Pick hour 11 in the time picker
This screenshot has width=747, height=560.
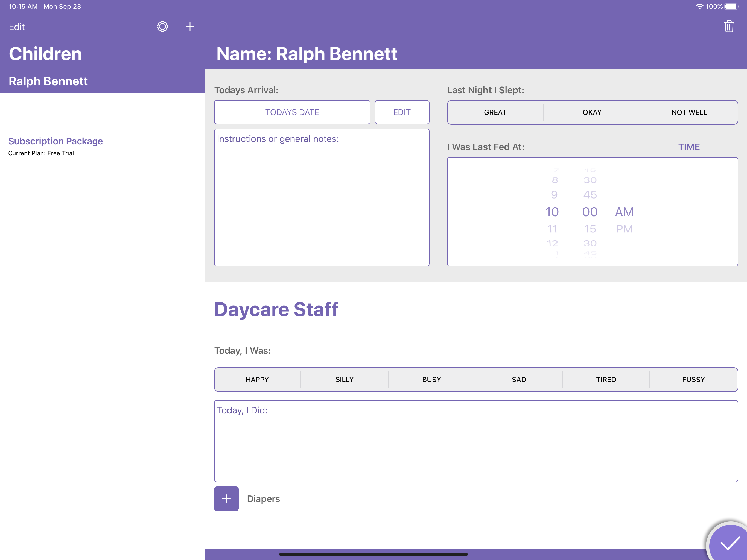(x=552, y=229)
